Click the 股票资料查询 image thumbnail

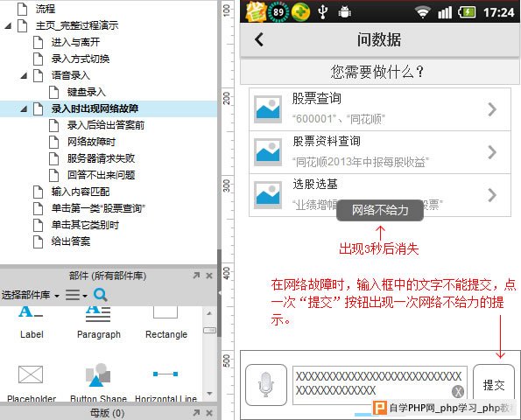tap(268, 152)
